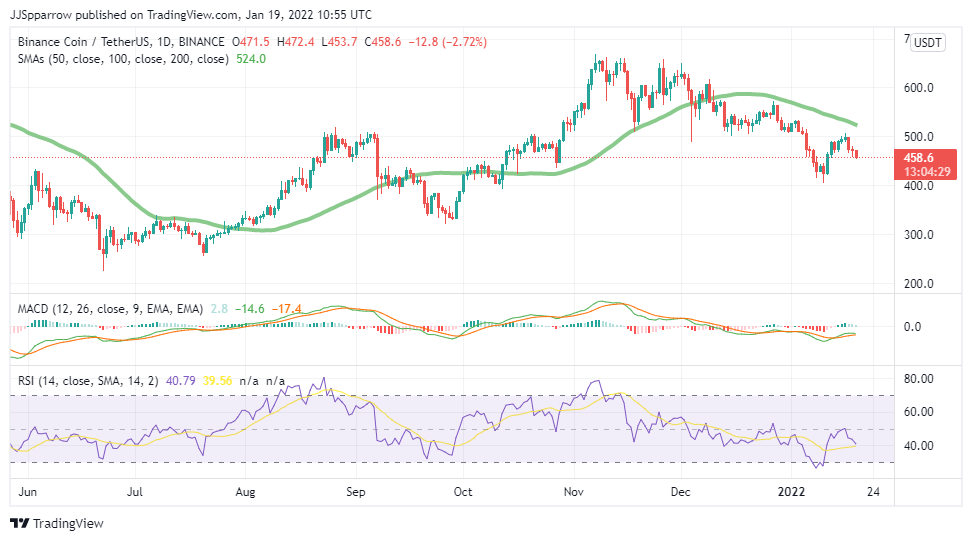972x541 pixels.
Task: Click the low price value L453.7
Action: point(339,42)
